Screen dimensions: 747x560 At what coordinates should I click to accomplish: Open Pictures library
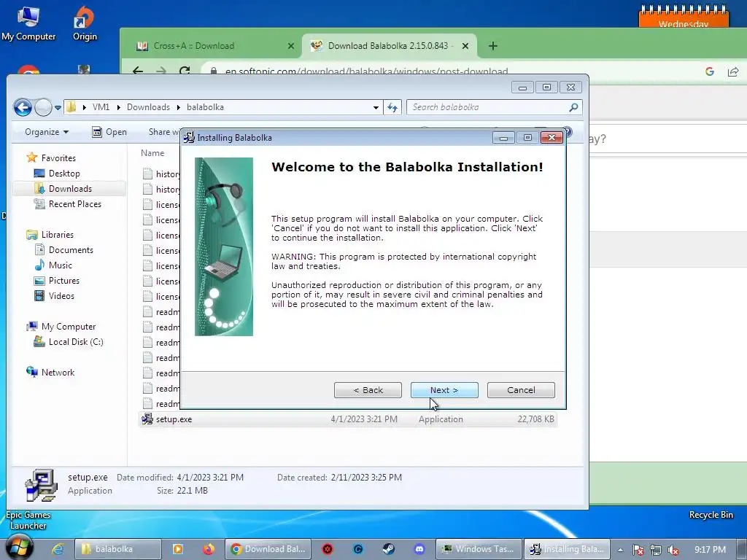[x=64, y=281]
